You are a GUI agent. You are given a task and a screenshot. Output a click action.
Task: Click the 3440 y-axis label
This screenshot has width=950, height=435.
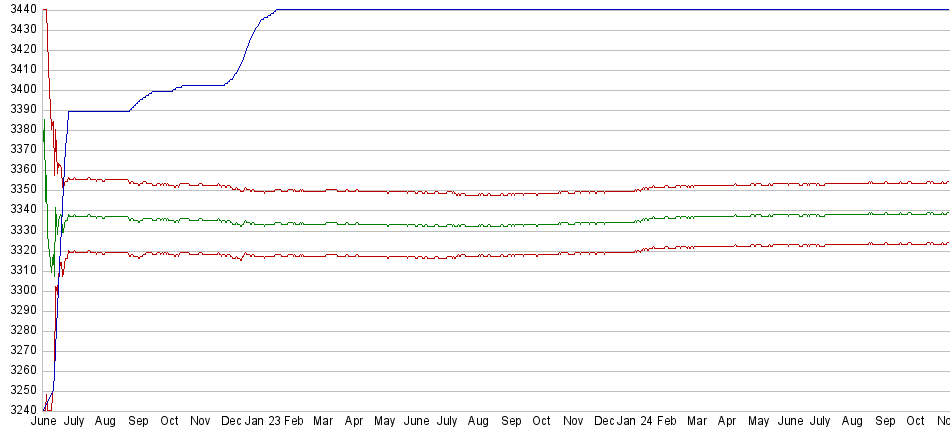pos(22,9)
